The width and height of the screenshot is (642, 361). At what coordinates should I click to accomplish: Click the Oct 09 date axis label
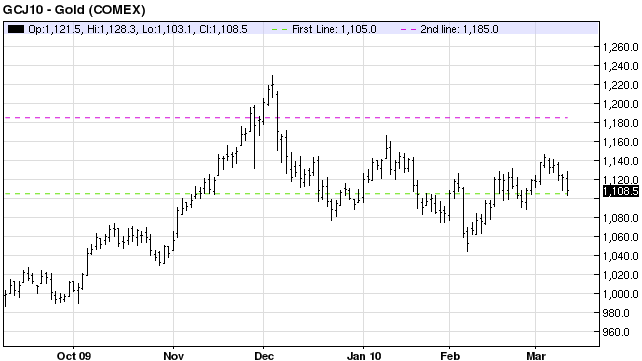[x=74, y=356]
